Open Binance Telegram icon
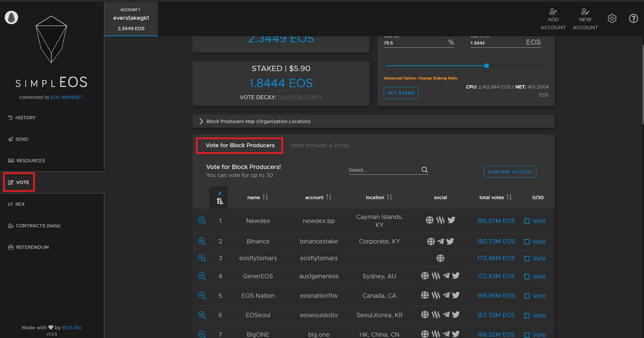 click(x=441, y=241)
